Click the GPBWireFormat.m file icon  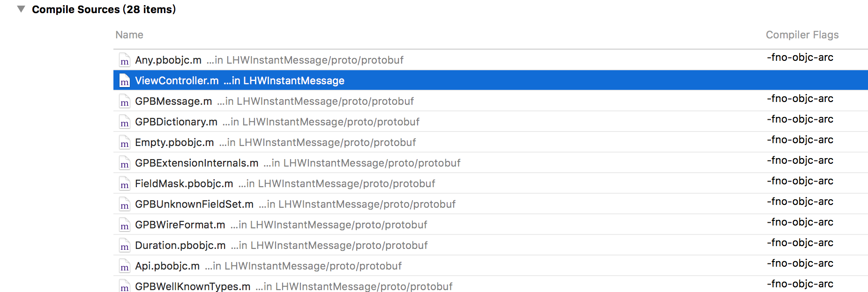pos(124,225)
